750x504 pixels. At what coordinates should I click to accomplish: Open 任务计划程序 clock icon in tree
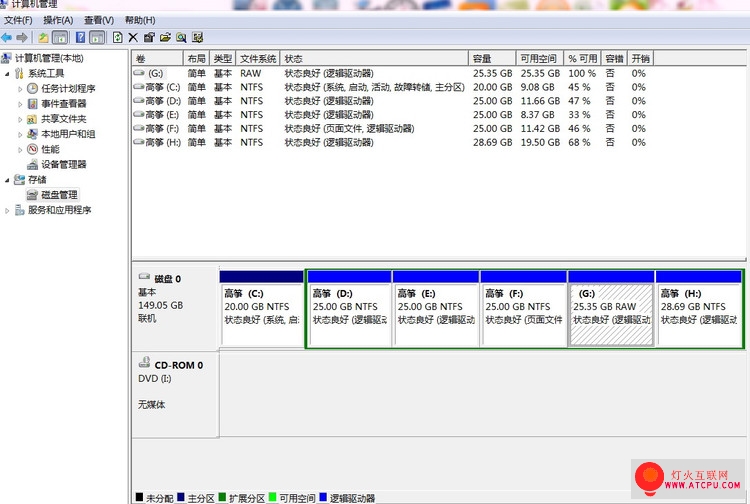[33, 88]
